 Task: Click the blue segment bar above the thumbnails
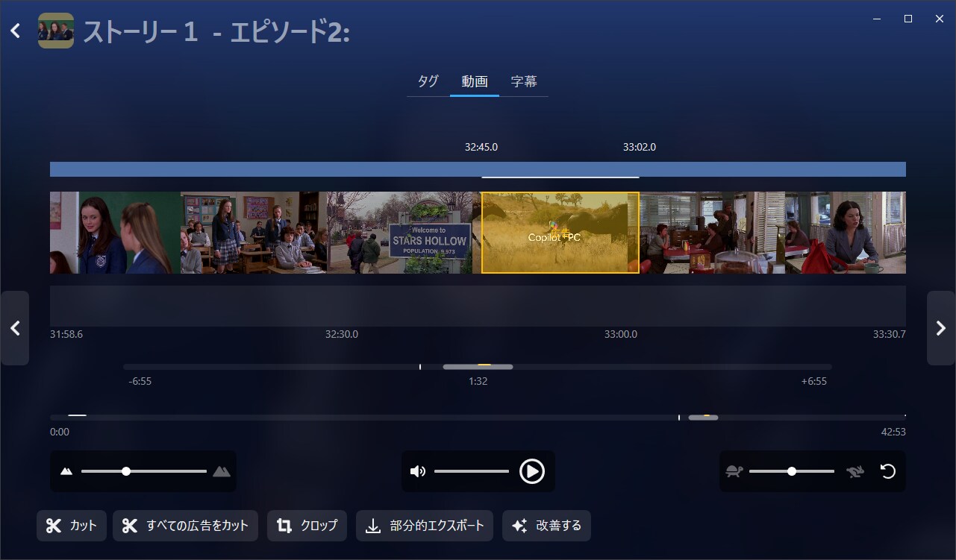coord(478,169)
